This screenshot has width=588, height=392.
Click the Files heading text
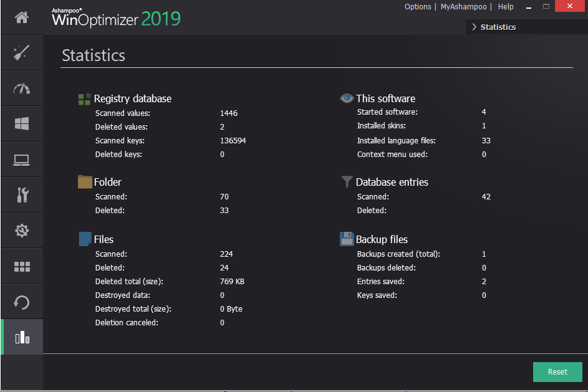(x=104, y=239)
